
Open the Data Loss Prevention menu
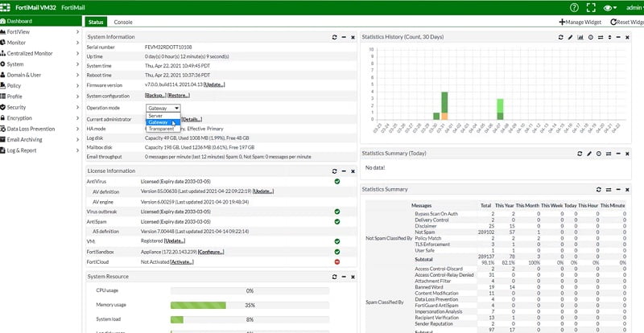[41, 129]
